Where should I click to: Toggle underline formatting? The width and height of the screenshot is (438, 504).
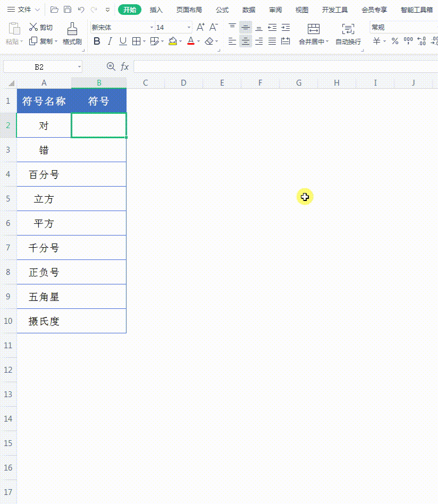[x=123, y=41]
